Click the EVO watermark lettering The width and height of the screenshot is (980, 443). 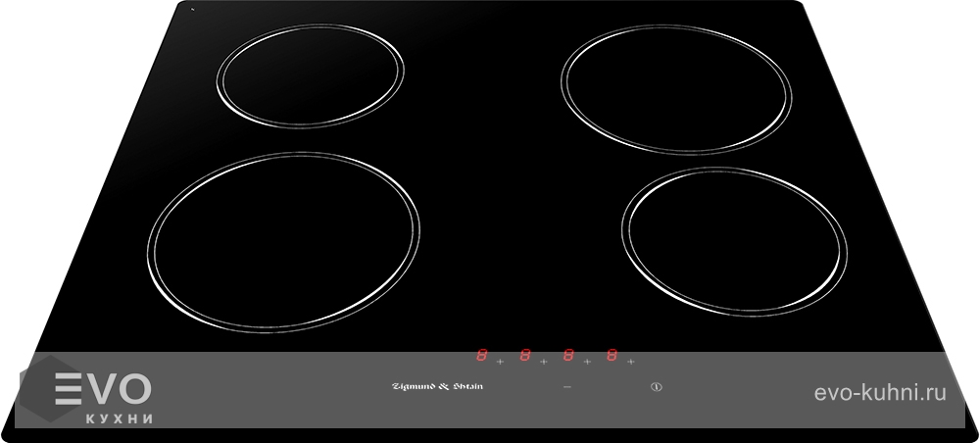click(102, 390)
